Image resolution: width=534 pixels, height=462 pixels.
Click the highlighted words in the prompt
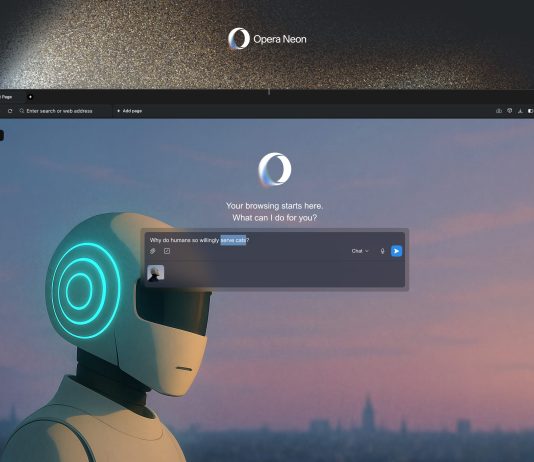pyautogui.click(x=233, y=240)
